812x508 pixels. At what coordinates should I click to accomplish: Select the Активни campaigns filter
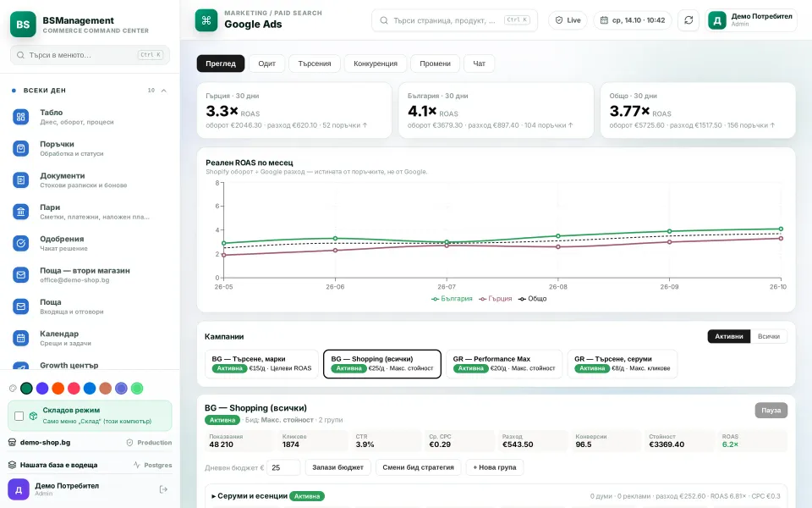click(x=728, y=336)
